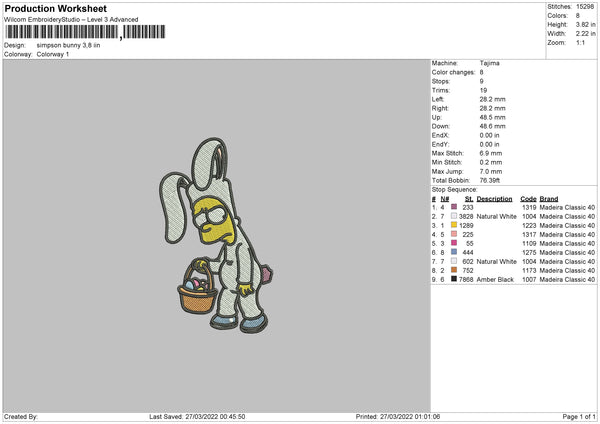This screenshot has height=424, width=600.
Task: Click the barcode under the worksheet title
Action: pos(85,32)
